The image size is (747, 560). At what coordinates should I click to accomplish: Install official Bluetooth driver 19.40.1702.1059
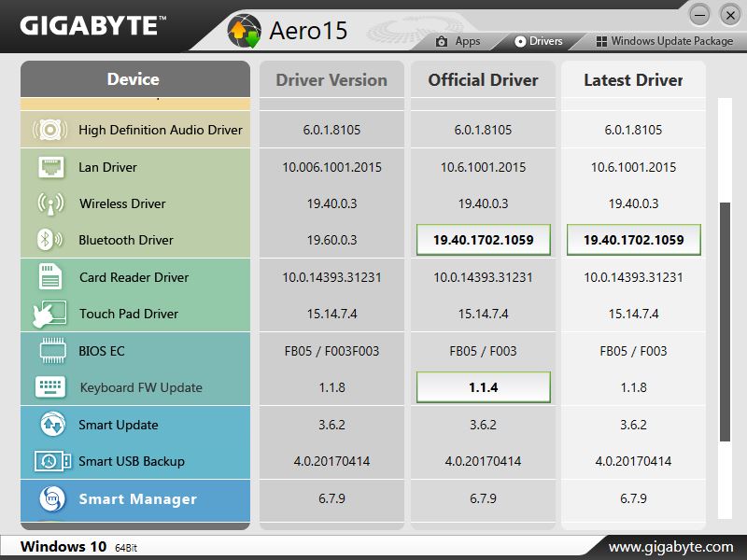click(x=483, y=240)
